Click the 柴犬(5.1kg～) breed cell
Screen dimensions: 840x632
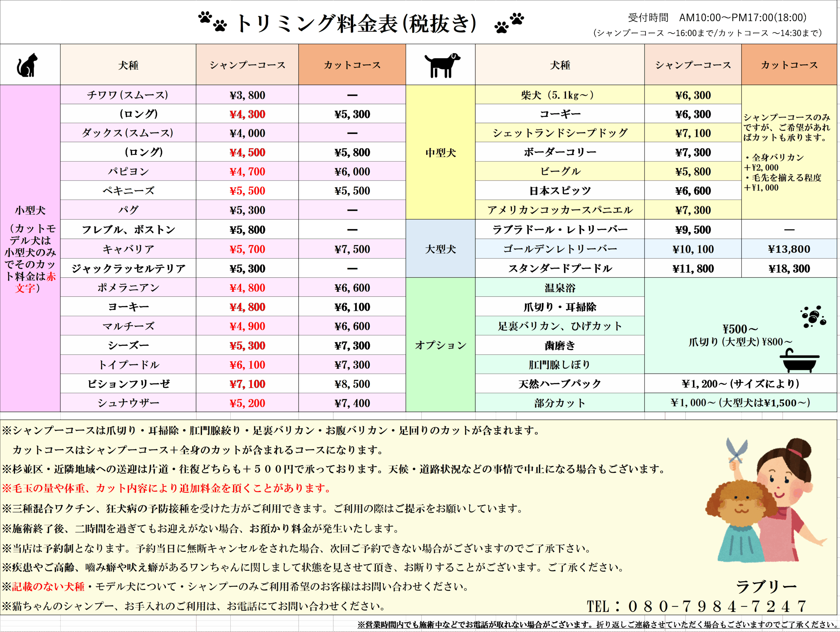(x=560, y=95)
